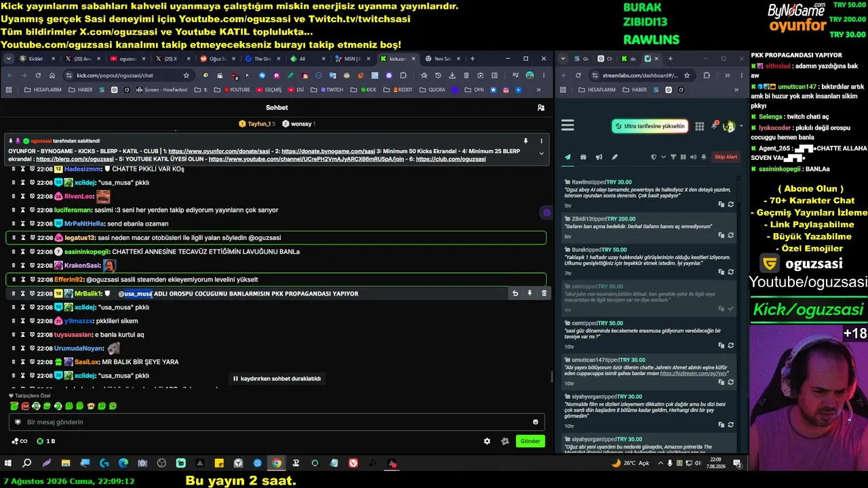Select the megaphone tab in Streamlabs events
The image size is (868, 488).
coord(599,157)
